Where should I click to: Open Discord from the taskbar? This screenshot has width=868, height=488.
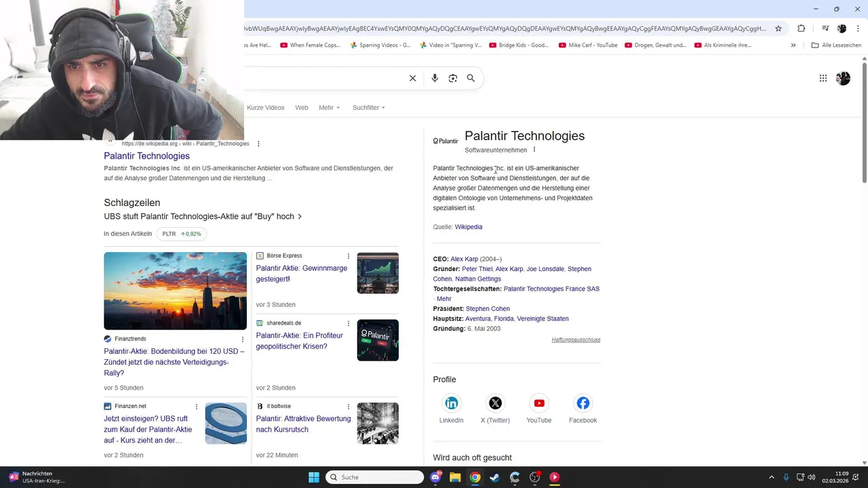(436, 477)
